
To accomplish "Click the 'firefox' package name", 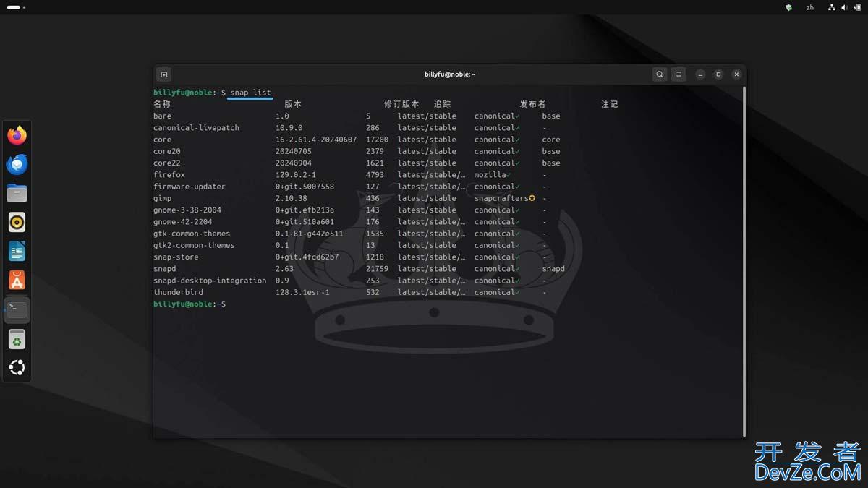I will click(x=169, y=175).
